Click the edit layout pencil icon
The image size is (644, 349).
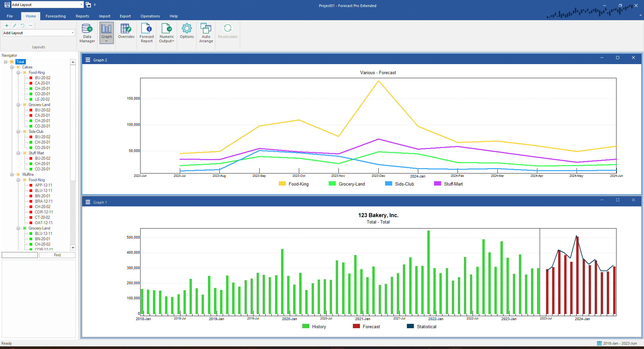(14, 26)
